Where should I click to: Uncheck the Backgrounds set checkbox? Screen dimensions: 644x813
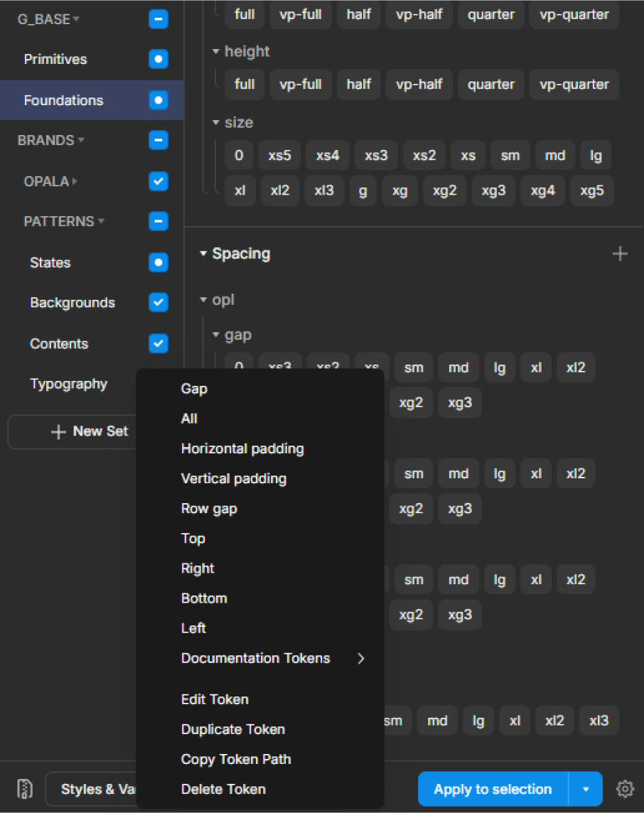159,303
